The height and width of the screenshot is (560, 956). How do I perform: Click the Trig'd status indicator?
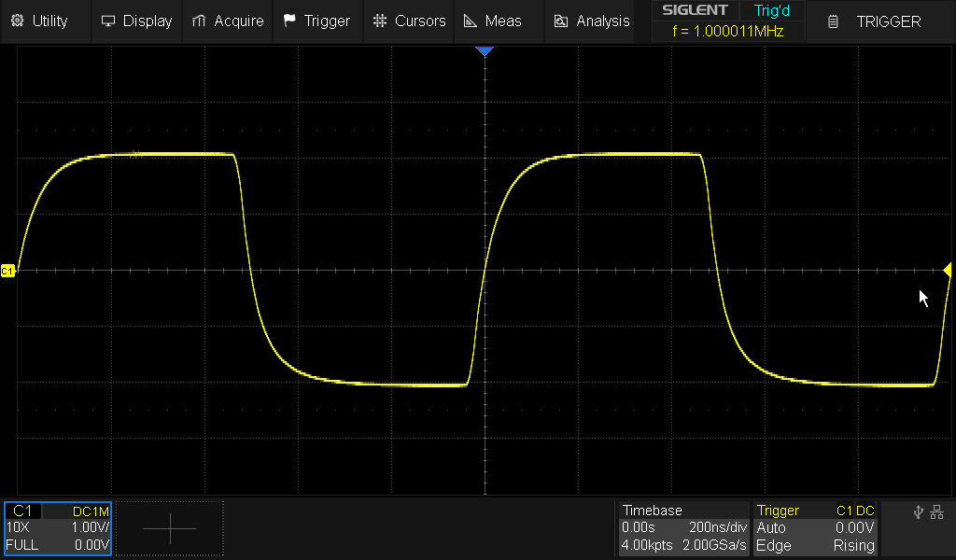(771, 11)
